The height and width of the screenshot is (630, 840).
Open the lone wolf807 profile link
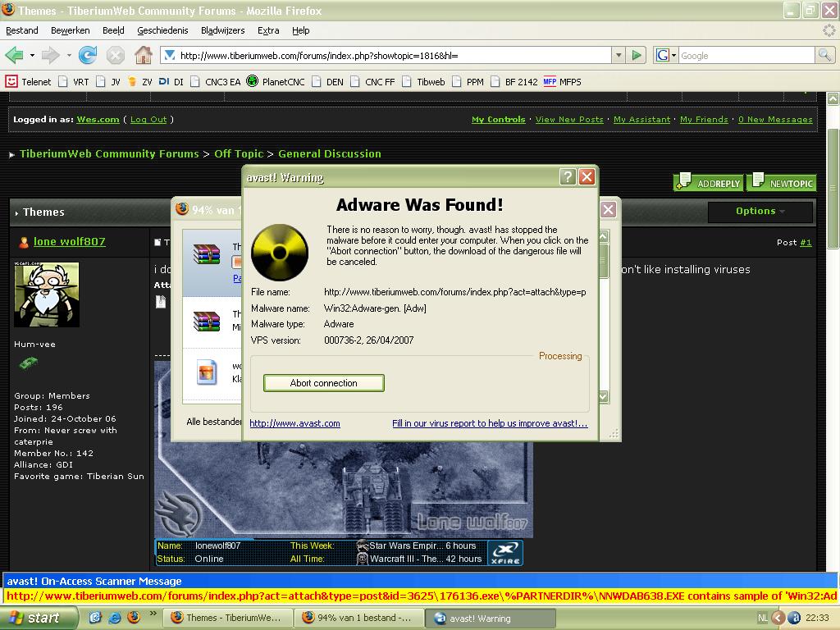70,242
